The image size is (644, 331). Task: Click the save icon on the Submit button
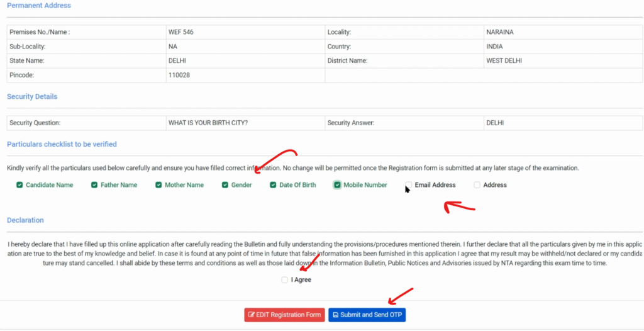coord(336,315)
